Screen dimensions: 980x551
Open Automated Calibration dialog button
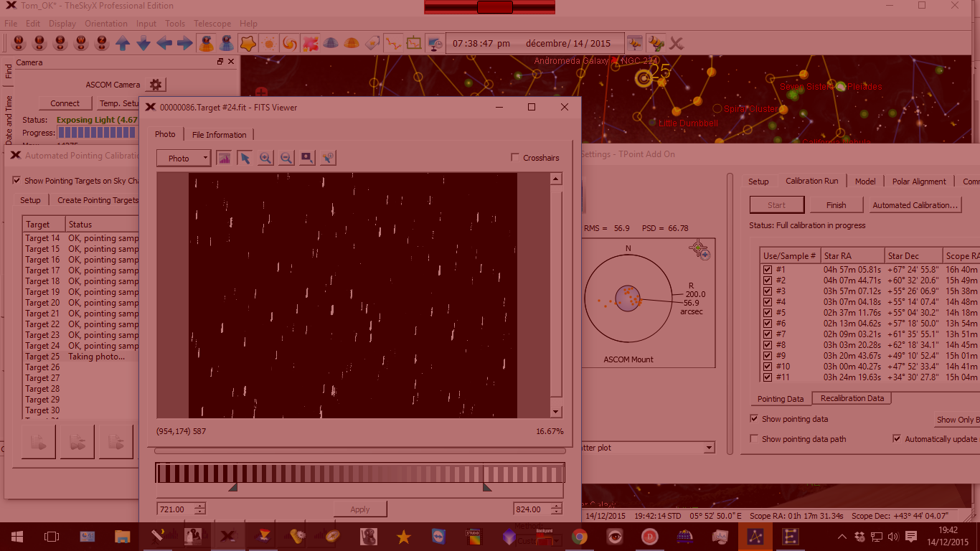[915, 205]
